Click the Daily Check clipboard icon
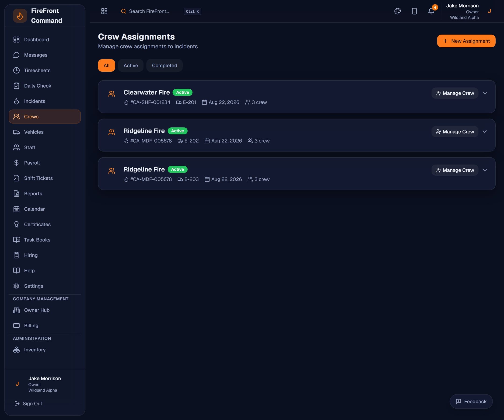This screenshot has height=420, width=504. tap(16, 86)
